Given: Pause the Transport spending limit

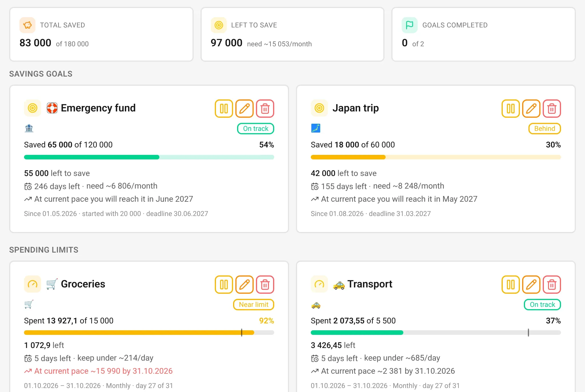Looking at the screenshot, I should click(511, 285).
